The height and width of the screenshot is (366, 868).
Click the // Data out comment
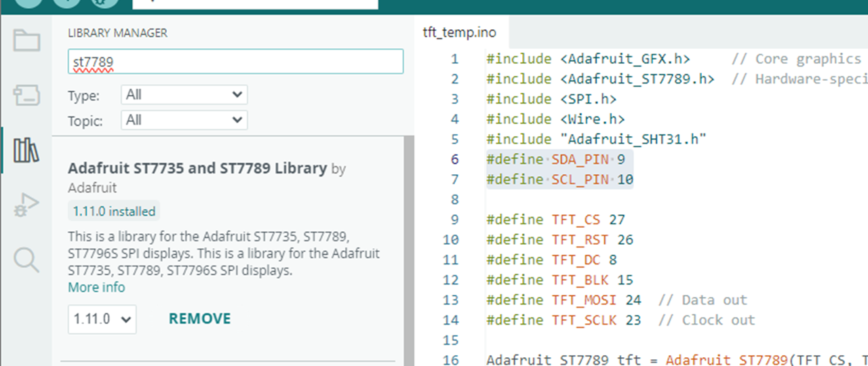click(x=703, y=300)
